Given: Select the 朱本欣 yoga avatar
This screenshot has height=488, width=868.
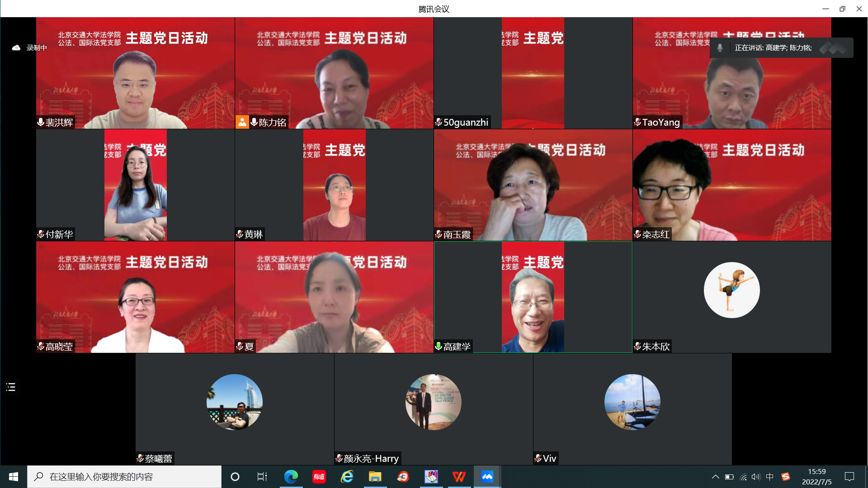Looking at the screenshot, I should click(x=731, y=290).
